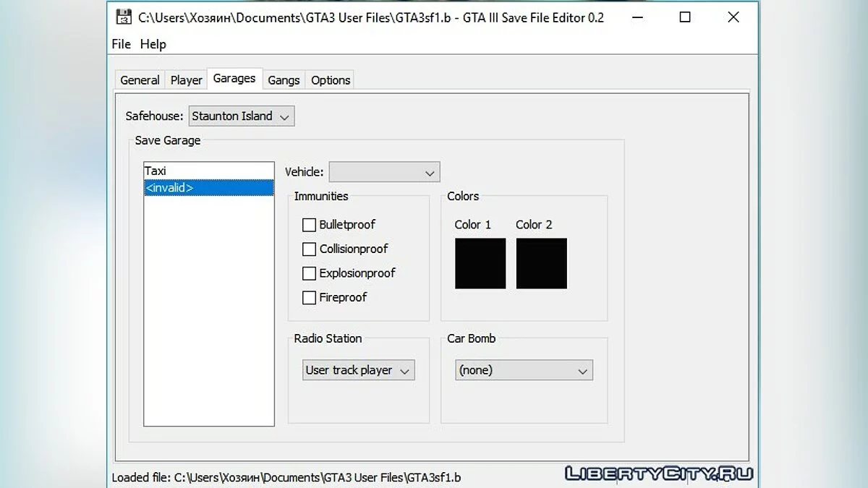This screenshot has width=868, height=488.
Task: Toggle the Collisionproof checkbox
Action: coord(309,249)
